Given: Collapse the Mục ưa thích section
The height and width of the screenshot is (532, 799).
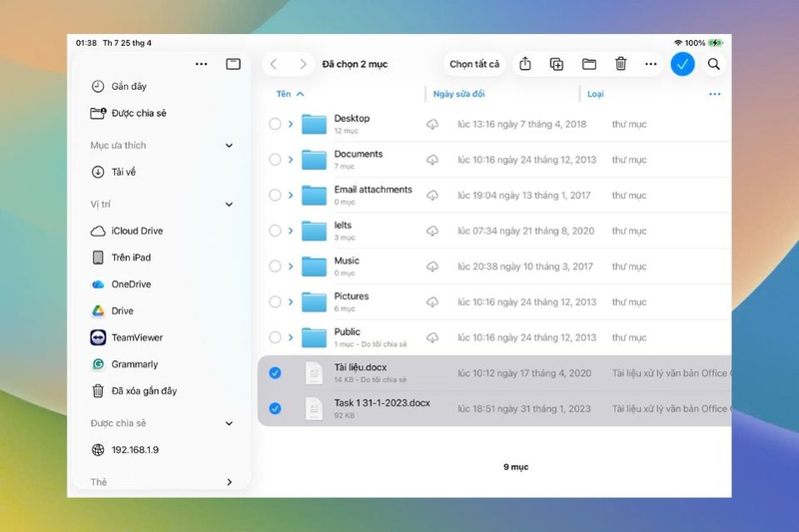Looking at the screenshot, I should (x=230, y=146).
